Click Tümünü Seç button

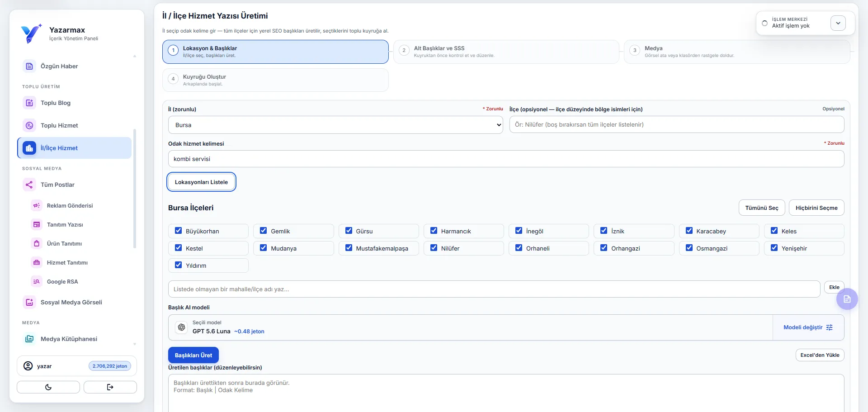(x=762, y=208)
